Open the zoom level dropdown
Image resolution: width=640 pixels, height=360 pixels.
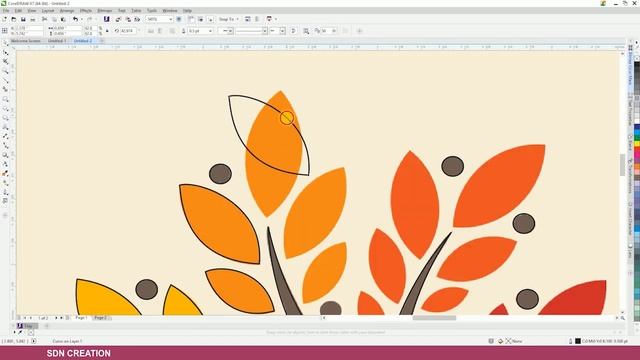coord(171,19)
